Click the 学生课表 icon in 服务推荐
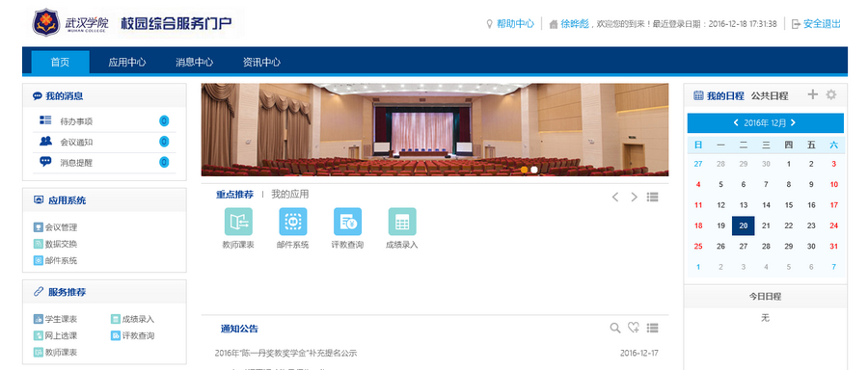This screenshot has width=868, height=370. click(x=39, y=319)
